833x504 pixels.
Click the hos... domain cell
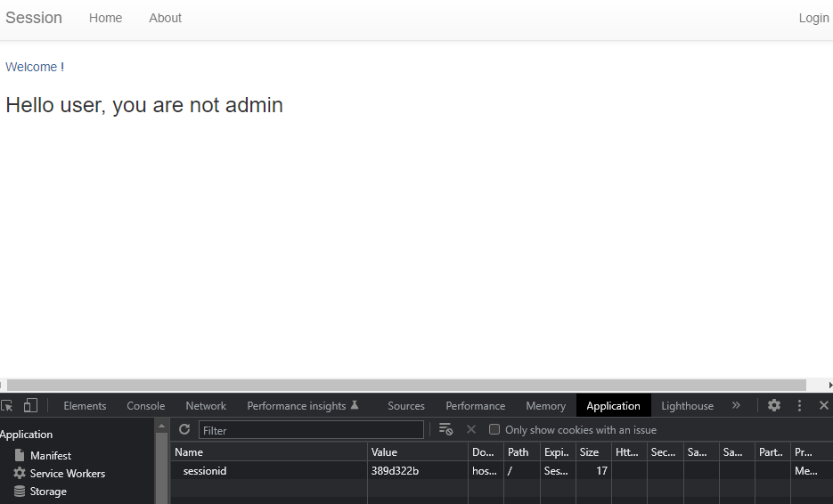click(485, 470)
